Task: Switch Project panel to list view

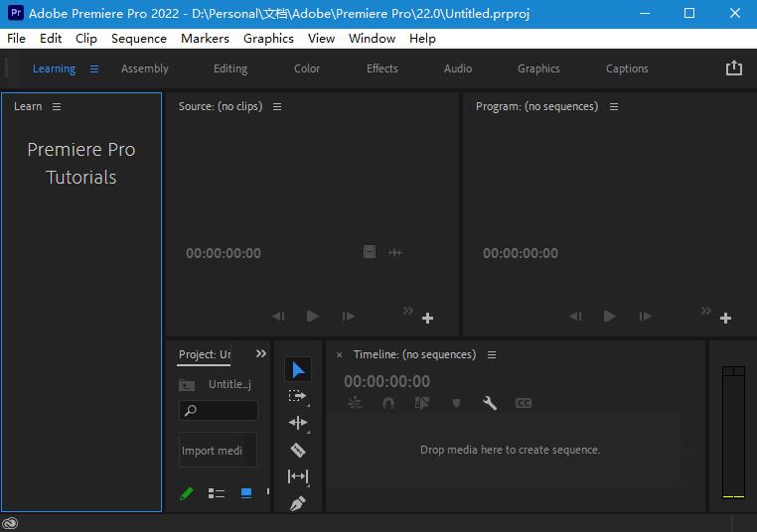Action: click(x=217, y=493)
